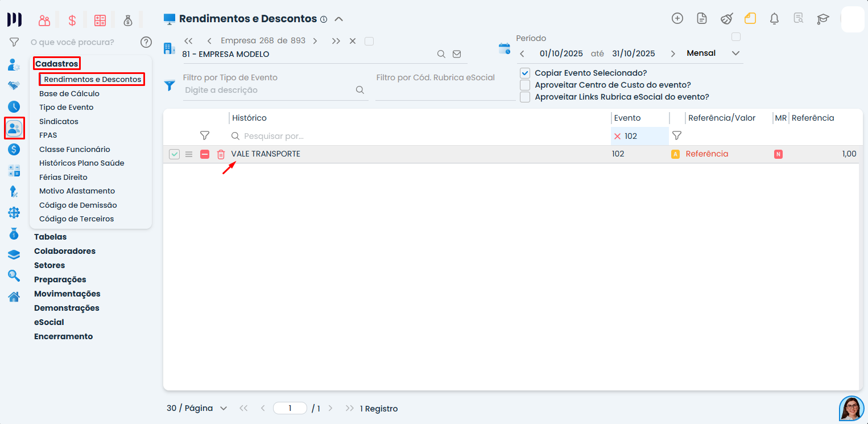The height and width of the screenshot is (424, 868).
Task: Go to home via the house icon
Action: [14, 297]
